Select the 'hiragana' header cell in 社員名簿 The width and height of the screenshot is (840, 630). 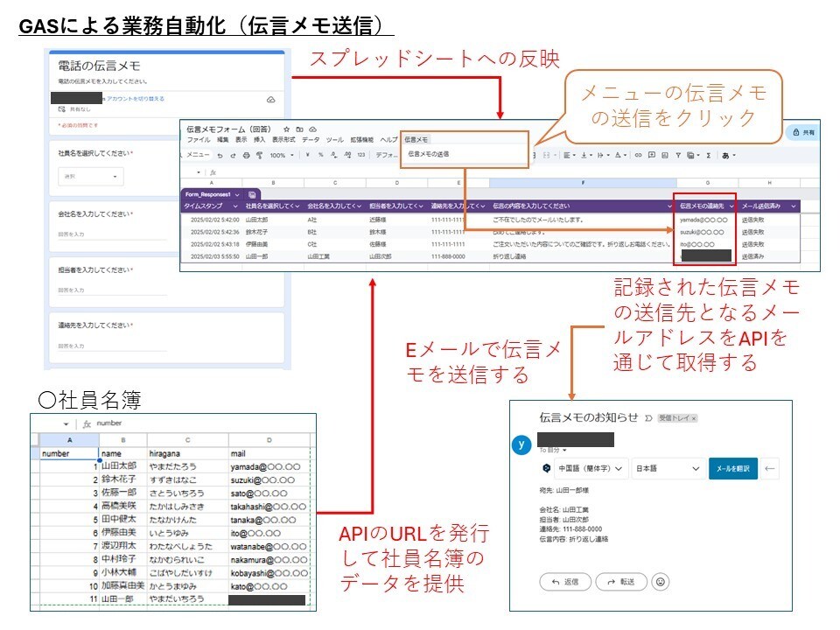(x=187, y=454)
